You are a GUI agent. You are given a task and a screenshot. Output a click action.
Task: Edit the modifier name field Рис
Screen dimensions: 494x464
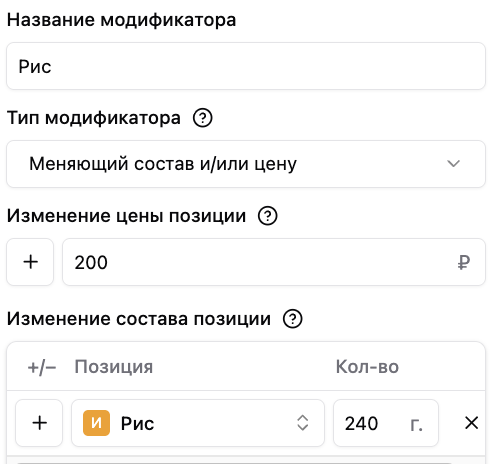246,66
